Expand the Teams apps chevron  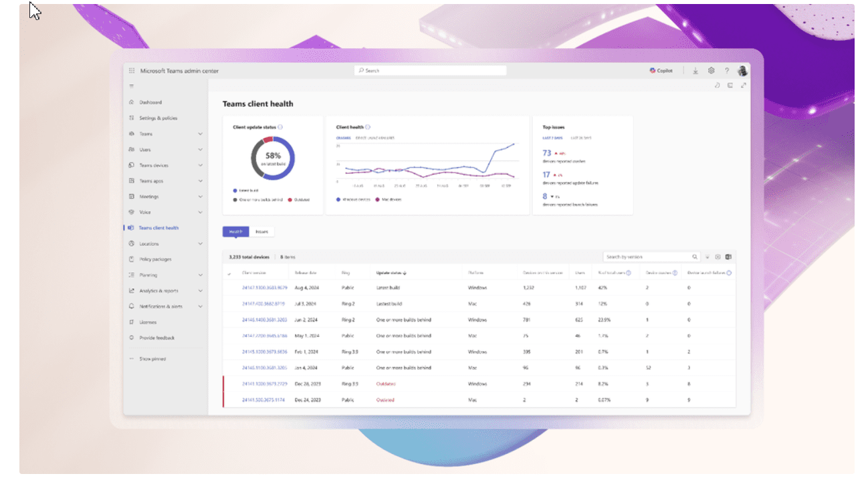point(201,181)
